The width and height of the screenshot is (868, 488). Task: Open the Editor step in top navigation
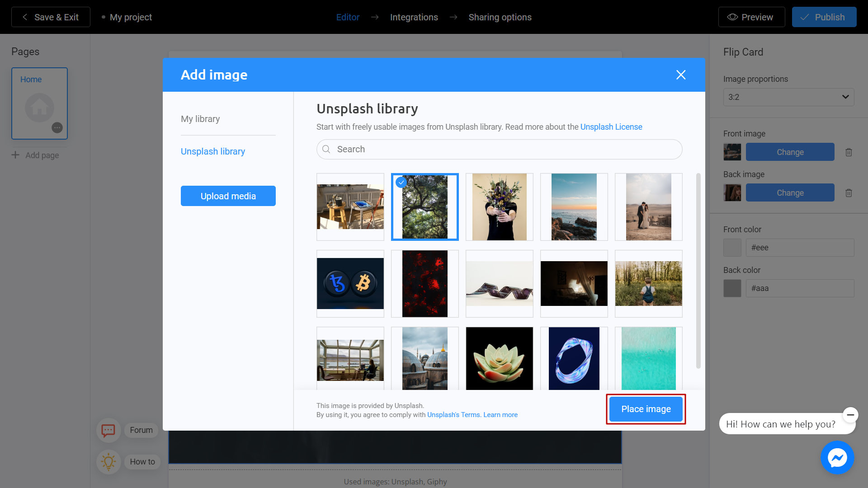(348, 17)
